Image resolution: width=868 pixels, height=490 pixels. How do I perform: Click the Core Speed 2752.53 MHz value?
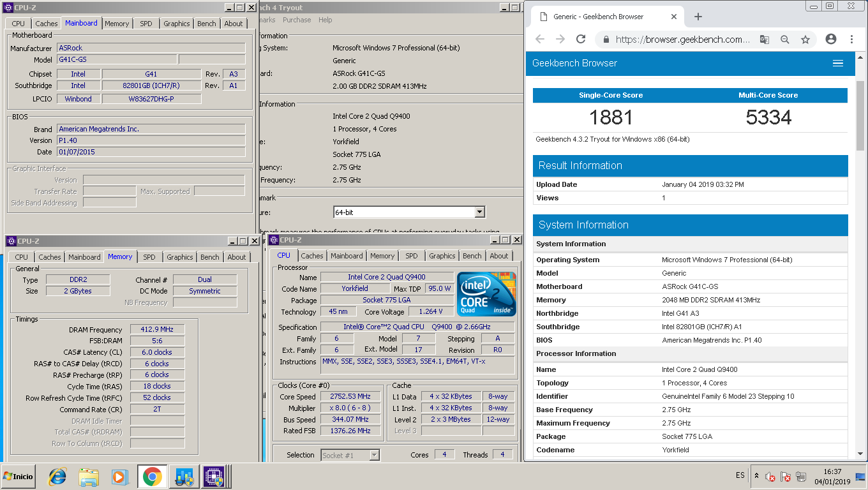point(350,396)
